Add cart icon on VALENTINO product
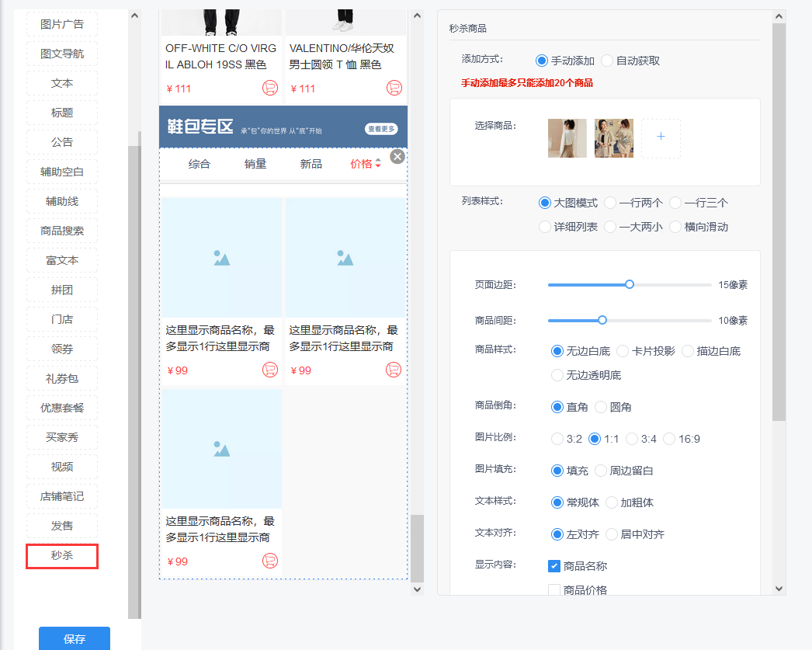 [x=394, y=88]
